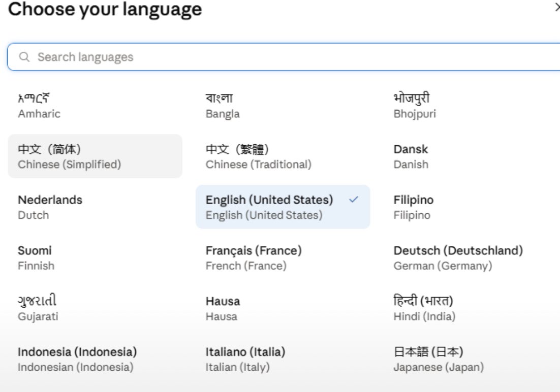Select Gujarati language

(x=95, y=308)
